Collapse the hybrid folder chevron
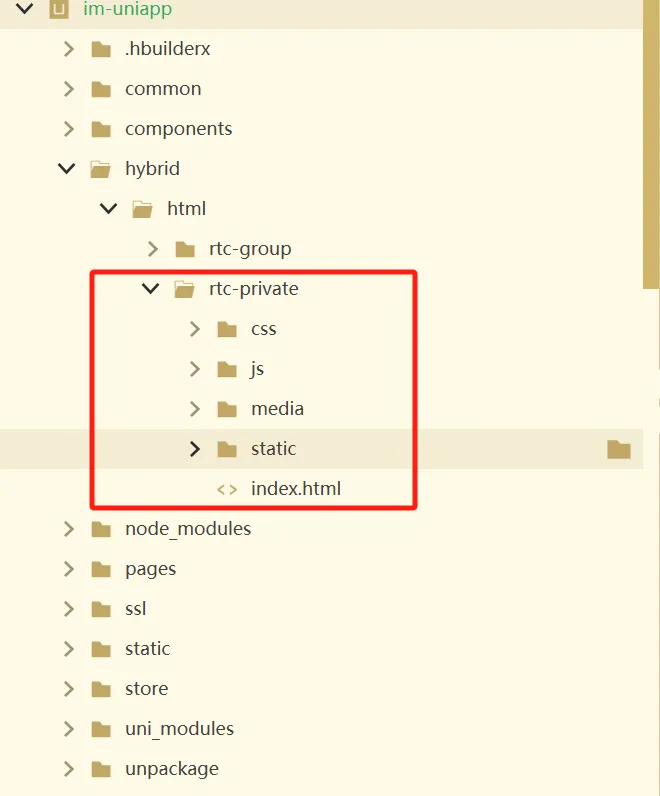This screenshot has width=660, height=796. coord(67,169)
